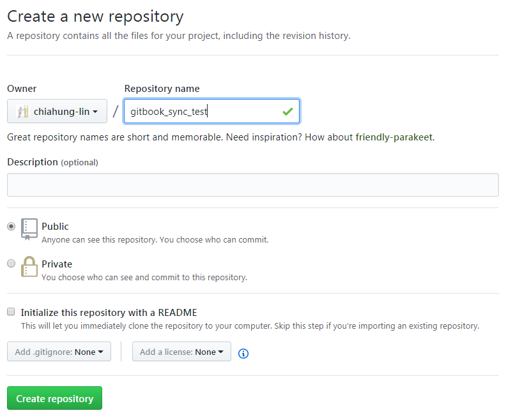Click the green checkmark validation icon

(287, 112)
